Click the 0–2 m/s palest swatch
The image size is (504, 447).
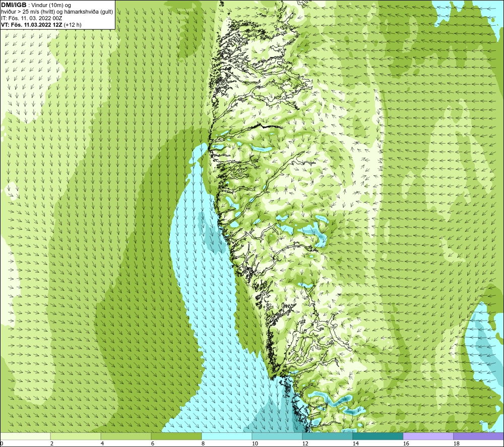click(25, 436)
